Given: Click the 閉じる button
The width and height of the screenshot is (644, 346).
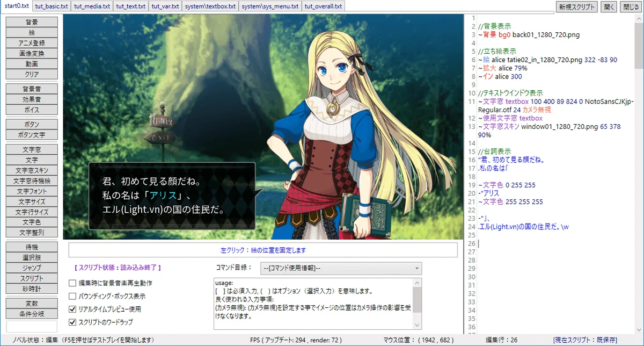Looking at the screenshot, I should [x=630, y=7].
